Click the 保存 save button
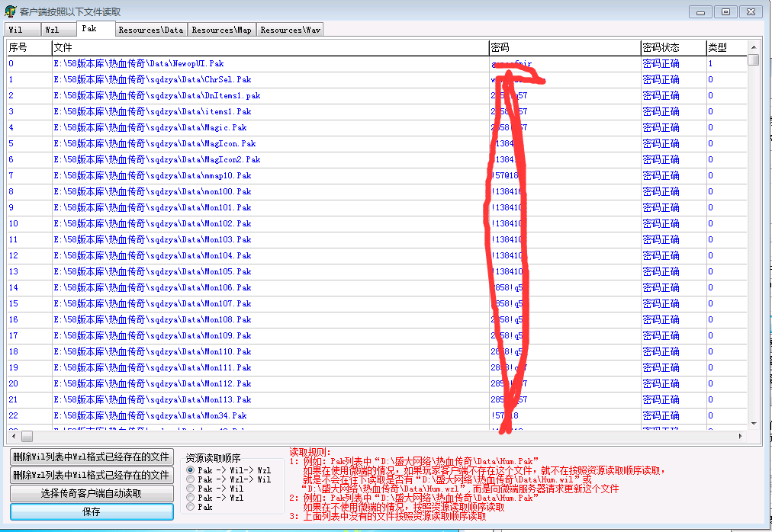The width and height of the screenshot is (772, 532). click(x=92, y=511)
